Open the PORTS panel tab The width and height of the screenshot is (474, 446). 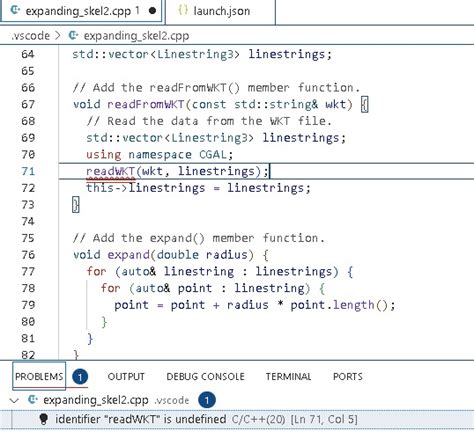coord(348,377)
